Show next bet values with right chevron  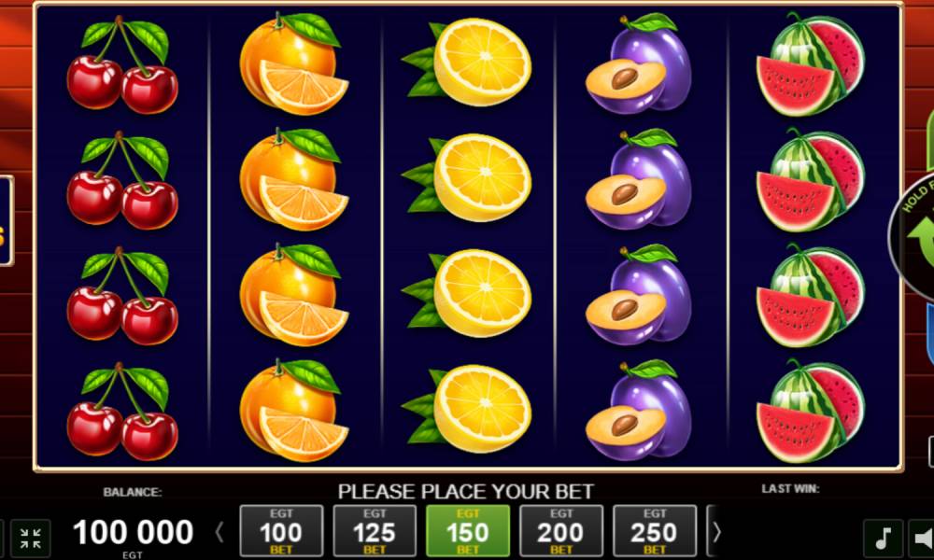pyautogui.click(x=716, y=532)
